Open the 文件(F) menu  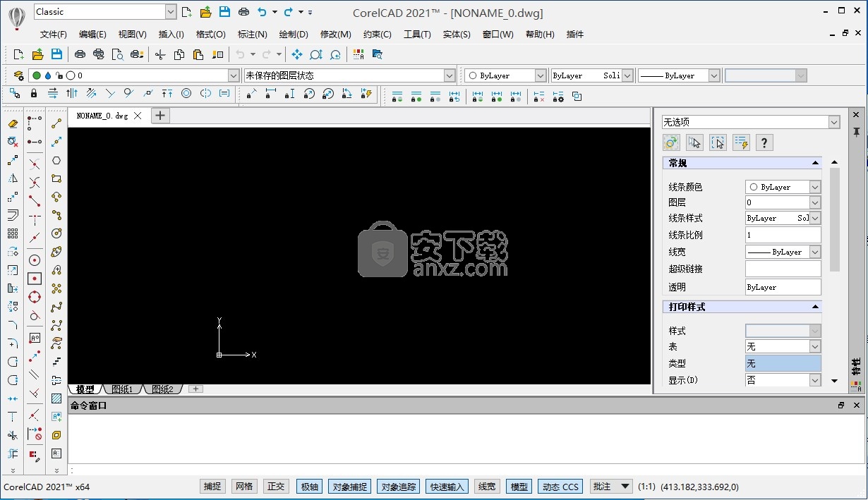point(54,34)
